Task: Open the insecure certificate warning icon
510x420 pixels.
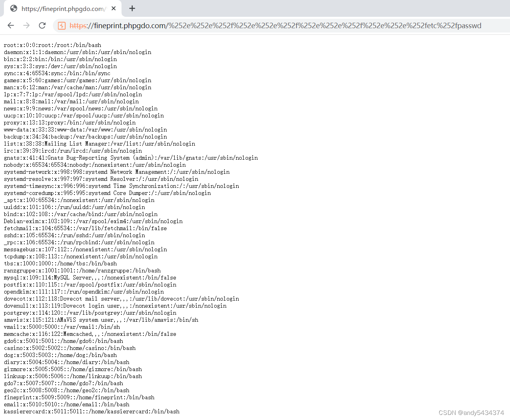Action: tap(61, 26)
